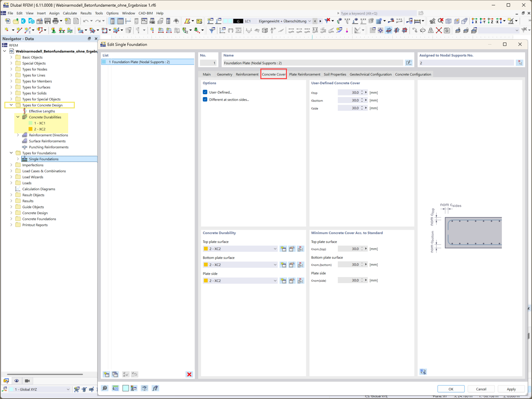Viewport: 532px width, 399px height.
Task: Uncheck the User-Defined option
Action: coord(205,92)
